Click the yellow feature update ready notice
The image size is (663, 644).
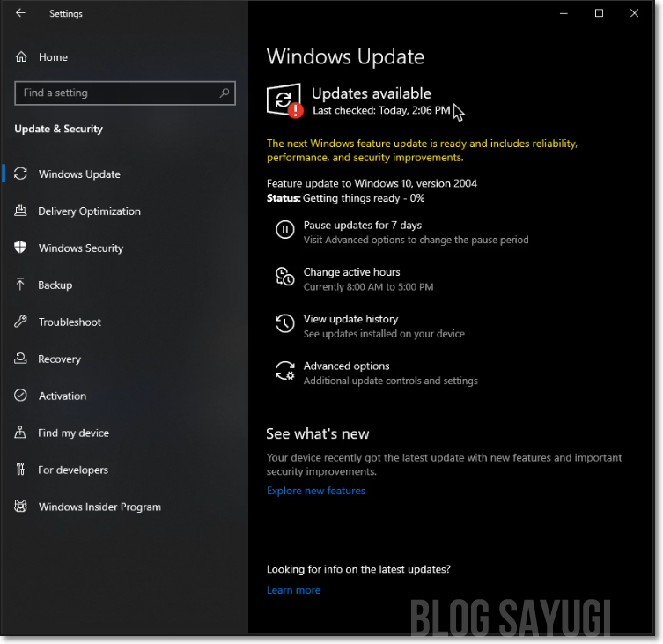point(422,151)
